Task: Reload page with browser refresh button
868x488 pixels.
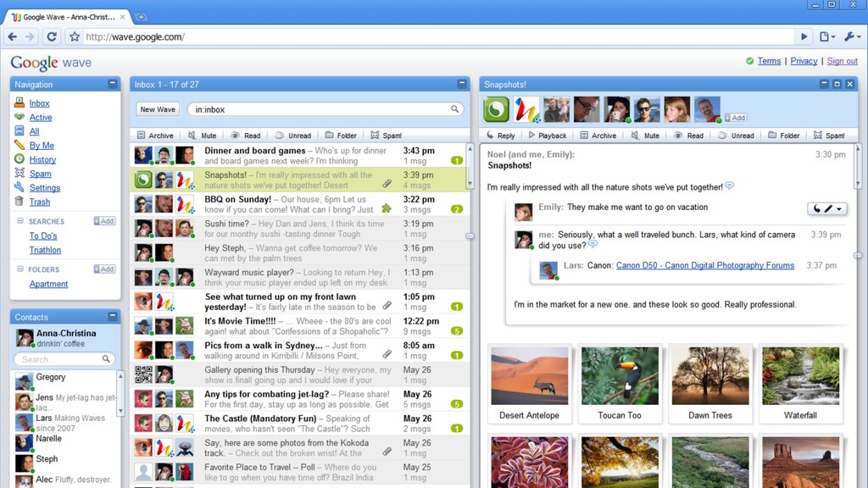Action: [x=52, y=36]
